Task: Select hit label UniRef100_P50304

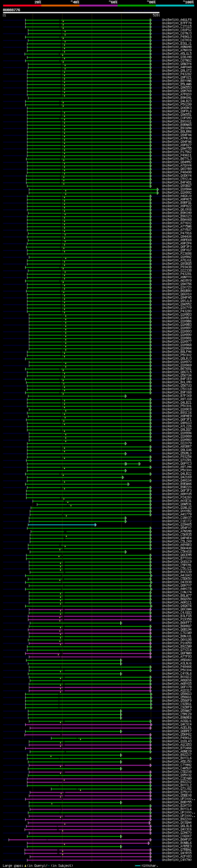Action: pyautogui.click(x=176, y=670)
